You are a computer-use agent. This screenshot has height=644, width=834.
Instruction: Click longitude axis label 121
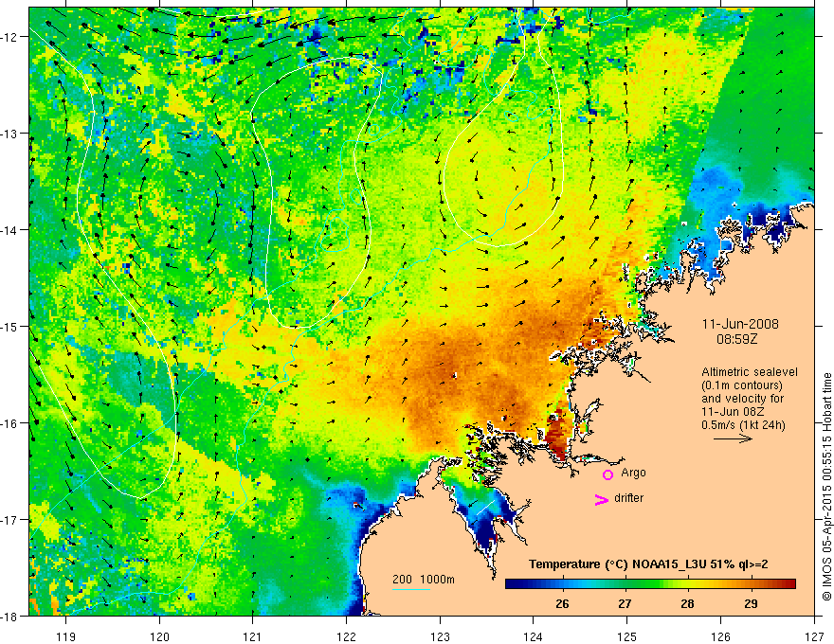tap(253, 636)
